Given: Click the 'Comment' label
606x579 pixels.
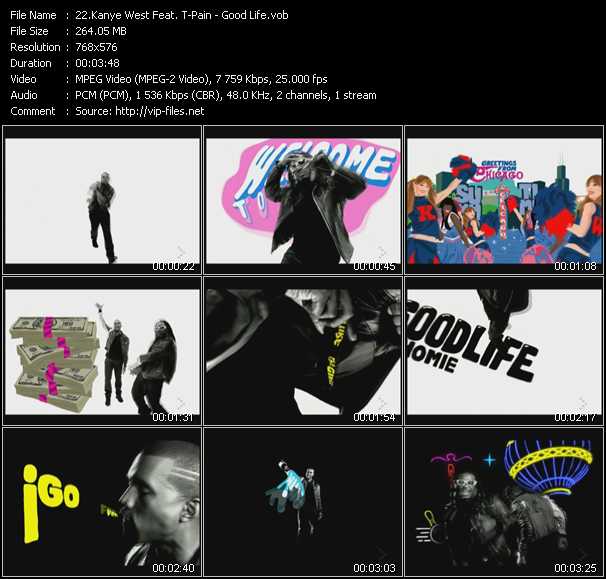Looking at the screenshot, I should point(33,111).
